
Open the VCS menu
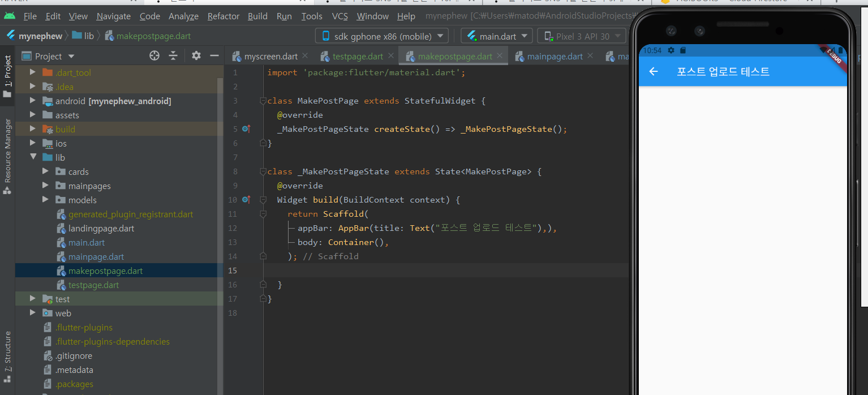340,16
